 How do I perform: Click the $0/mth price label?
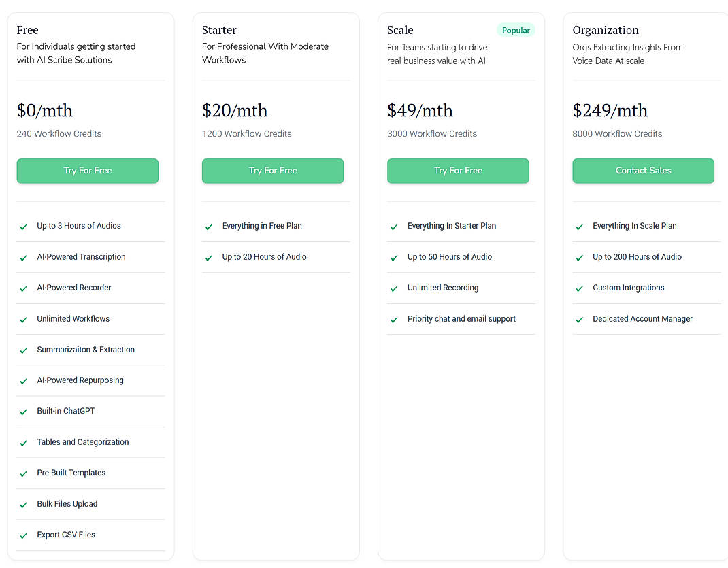coord(45,110)
